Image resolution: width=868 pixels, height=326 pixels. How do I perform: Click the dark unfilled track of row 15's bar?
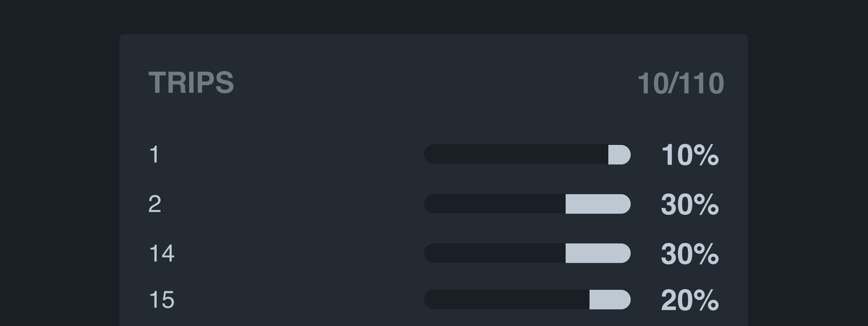(506, 300)
